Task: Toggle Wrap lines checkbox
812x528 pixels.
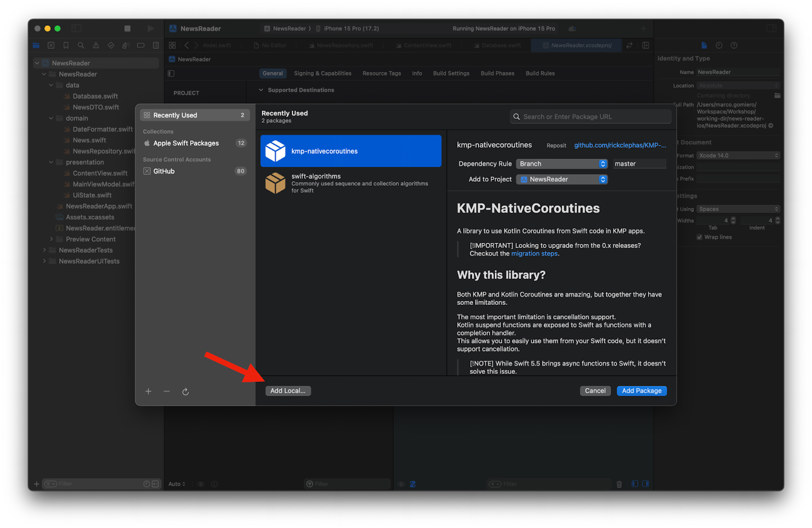Action: 699,237
